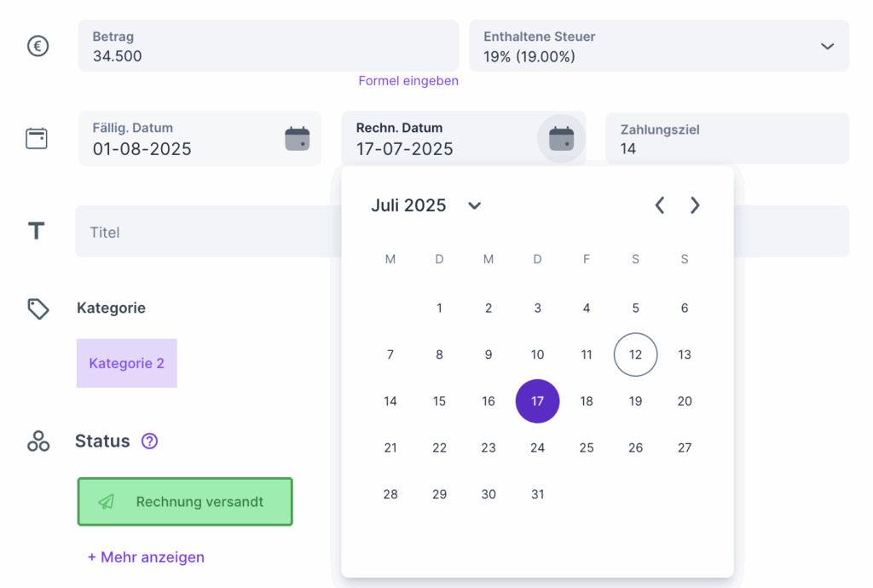Viewport: 873px width, 588px height.
Task: Pick 31 in the Juli calendar
Action: click(537, 494)
